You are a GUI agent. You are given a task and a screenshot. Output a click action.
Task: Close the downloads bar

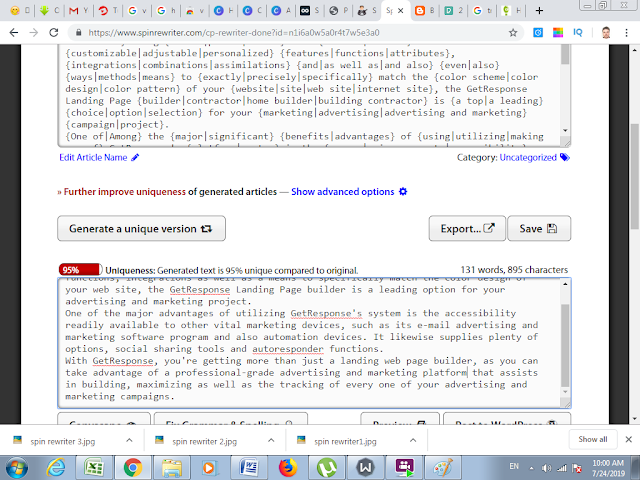pyautogui.click(x=629, y=440)
